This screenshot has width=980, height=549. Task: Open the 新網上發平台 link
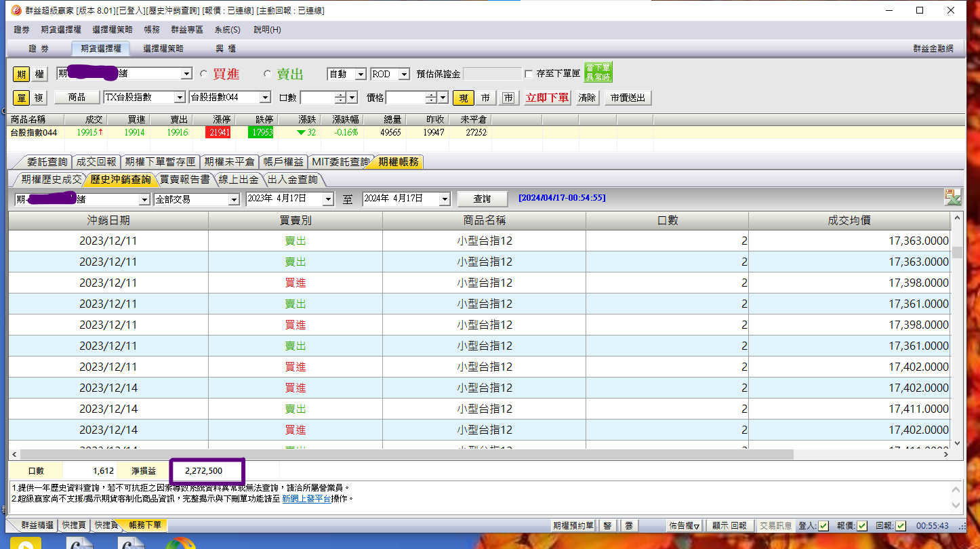(306, 498)
